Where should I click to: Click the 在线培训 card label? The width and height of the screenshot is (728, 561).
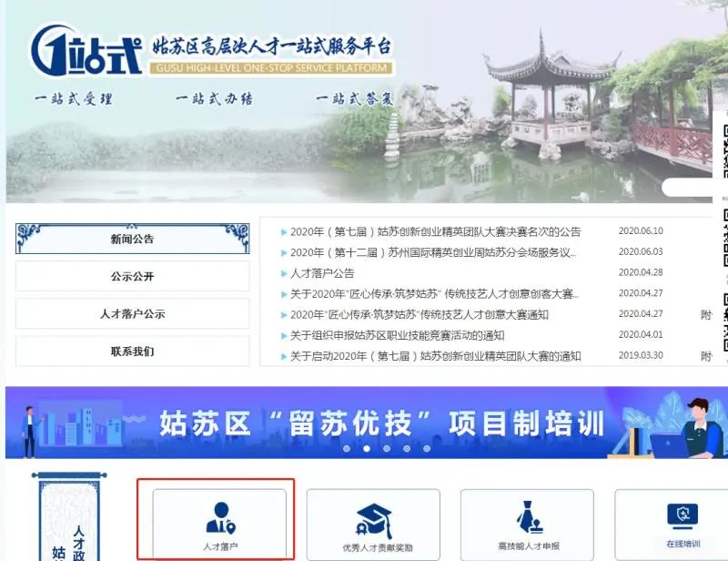click(683, 544)
